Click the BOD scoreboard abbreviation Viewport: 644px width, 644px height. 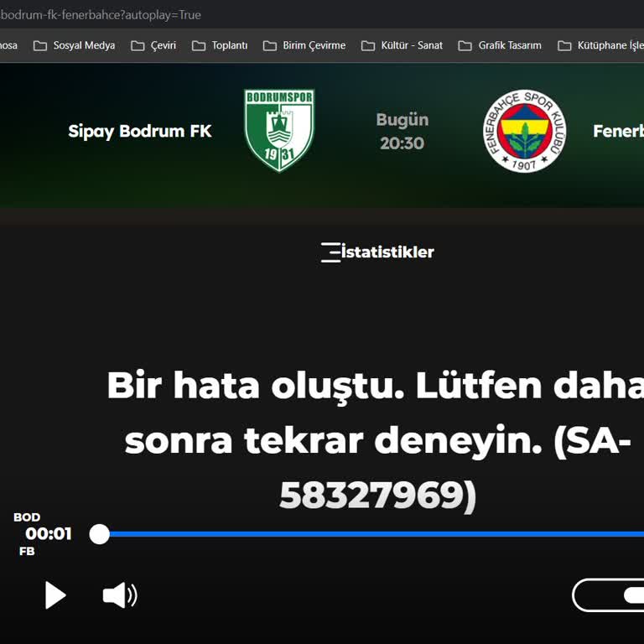pyautogui.click(x=27, y=517)
